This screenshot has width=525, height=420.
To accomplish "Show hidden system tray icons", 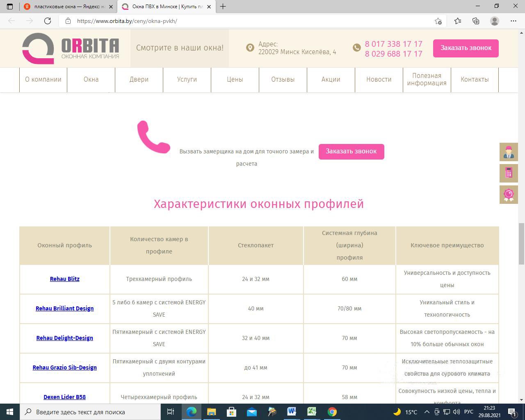I will pyautogui.click(x=427, y=412).
